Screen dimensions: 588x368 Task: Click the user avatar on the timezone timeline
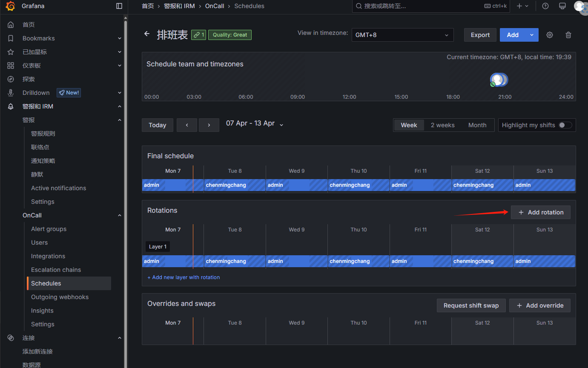coord(497,80)
